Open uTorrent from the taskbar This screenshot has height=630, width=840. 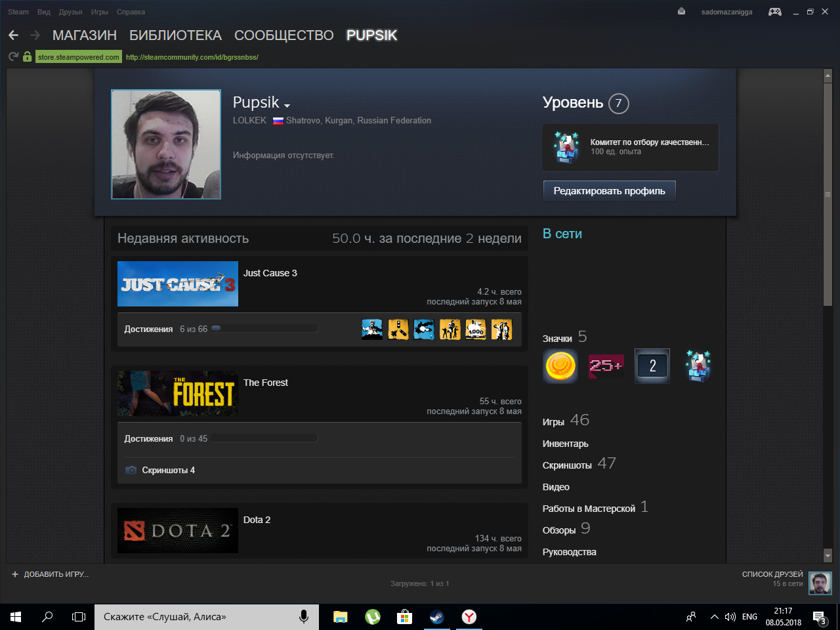[372, 617]
